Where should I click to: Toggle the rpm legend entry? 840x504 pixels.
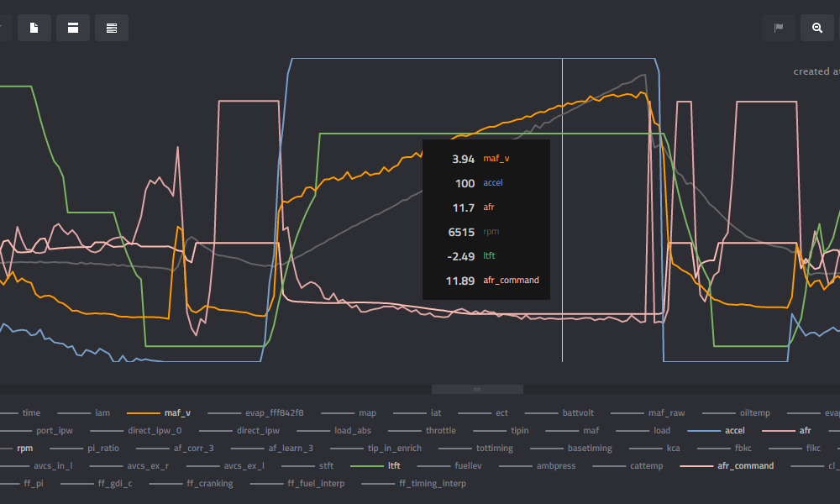pos(25,449)
